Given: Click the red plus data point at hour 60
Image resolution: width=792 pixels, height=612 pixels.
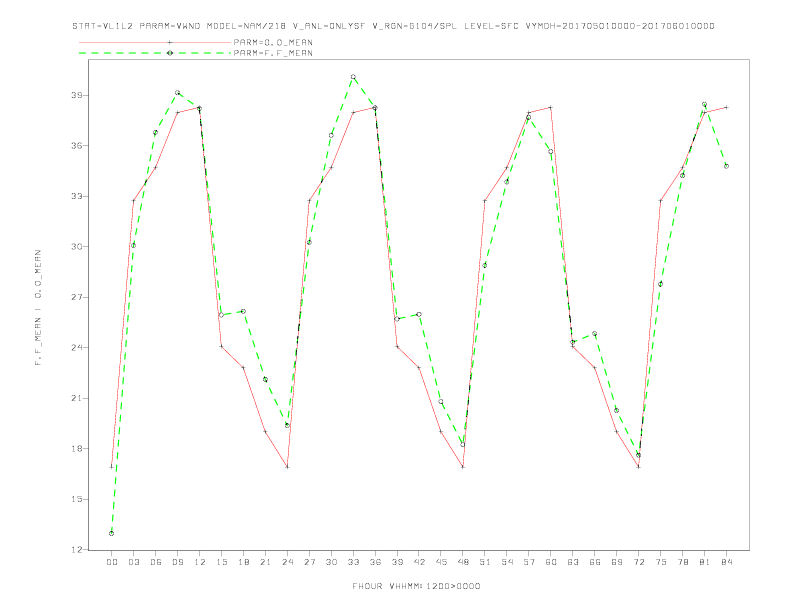Looking at the screenshot, I should tap(551, 107).
